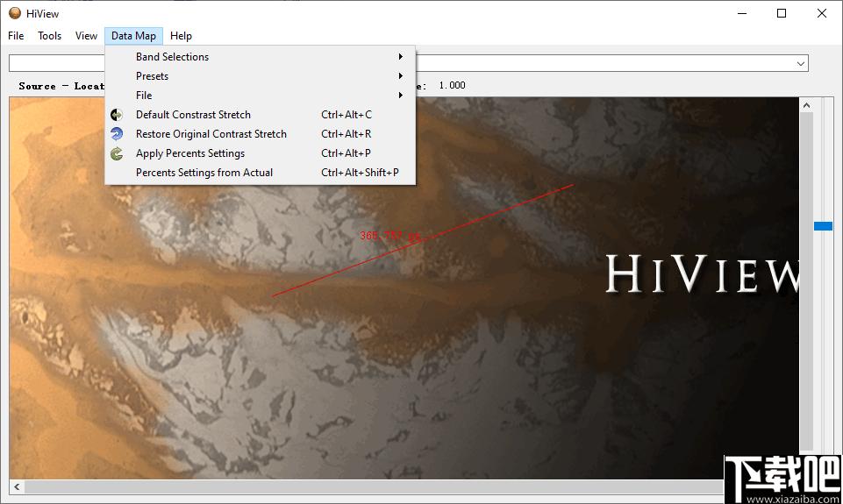Open the View menu

coord(86,35)
